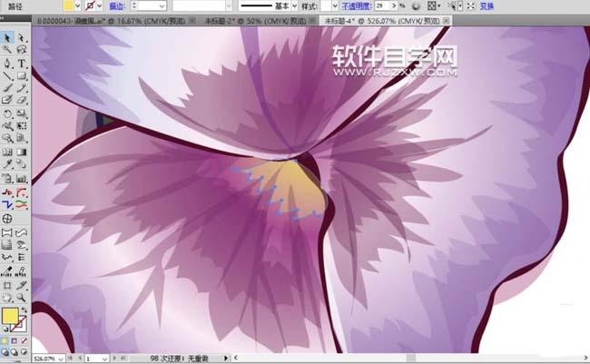Click the yellow fill swatch in control bar

click(x=68, y=5)
